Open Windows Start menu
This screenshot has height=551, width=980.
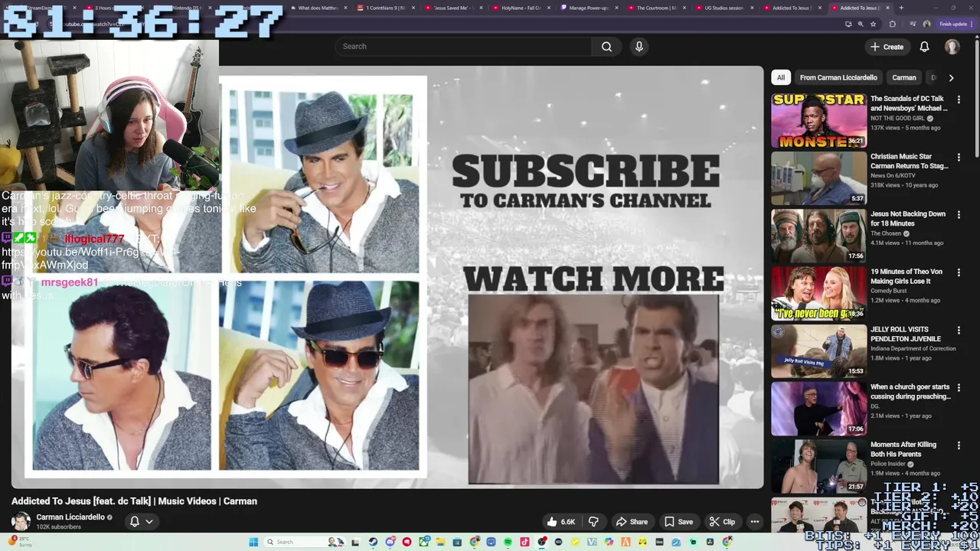pos(253,542)
